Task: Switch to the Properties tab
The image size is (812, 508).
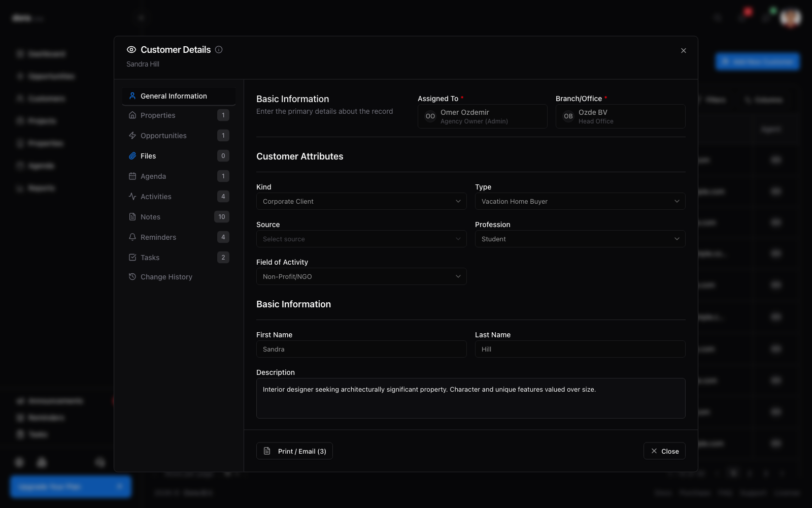Action: pyautogui.click(x=179, y=115)
